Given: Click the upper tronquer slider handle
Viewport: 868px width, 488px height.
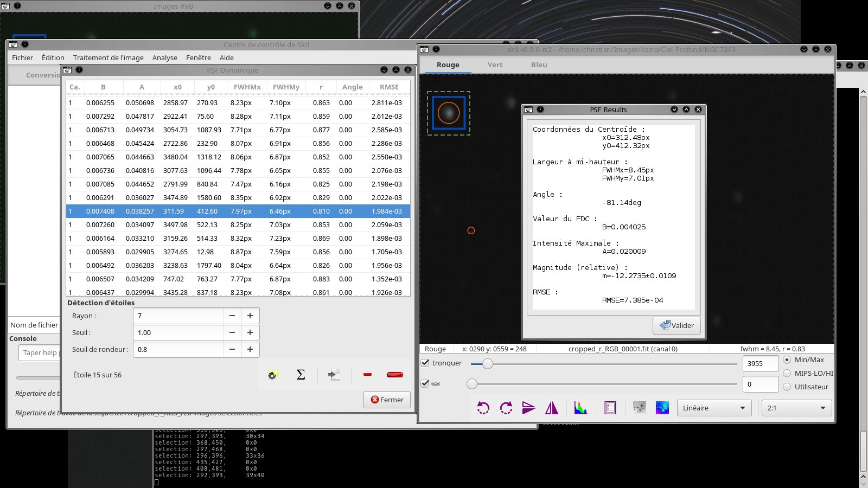Looking at the screenshot, I should [x=487, y=363].
